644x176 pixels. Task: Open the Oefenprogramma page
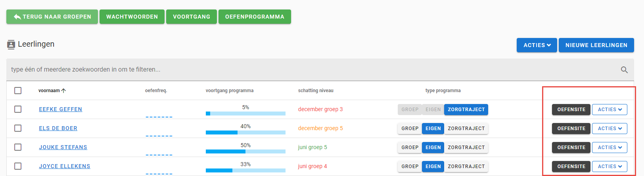[x=255, y=17]
